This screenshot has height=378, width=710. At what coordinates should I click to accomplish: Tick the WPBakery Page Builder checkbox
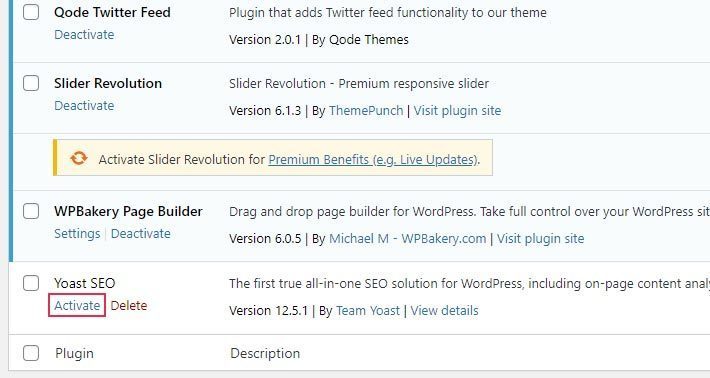point(31,211)
